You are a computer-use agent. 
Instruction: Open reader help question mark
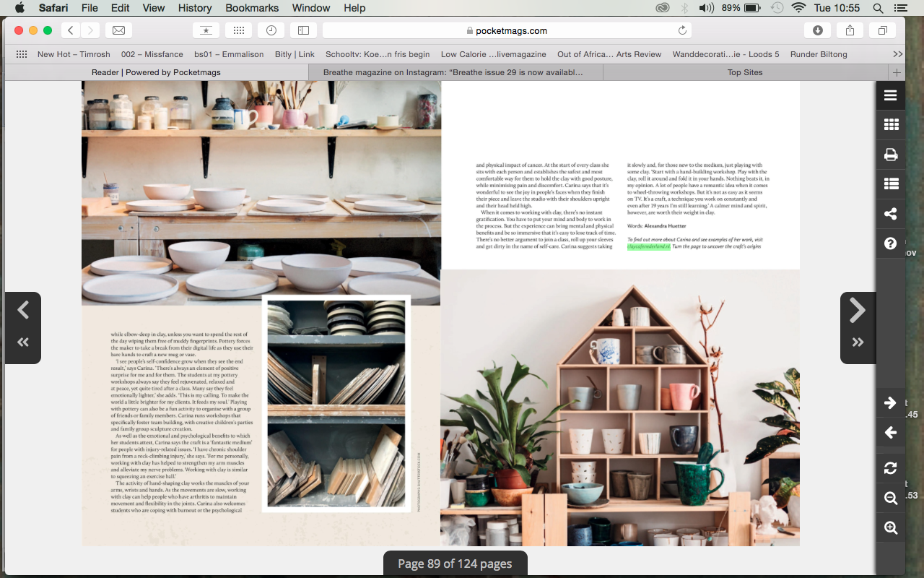tap(891, 243)
